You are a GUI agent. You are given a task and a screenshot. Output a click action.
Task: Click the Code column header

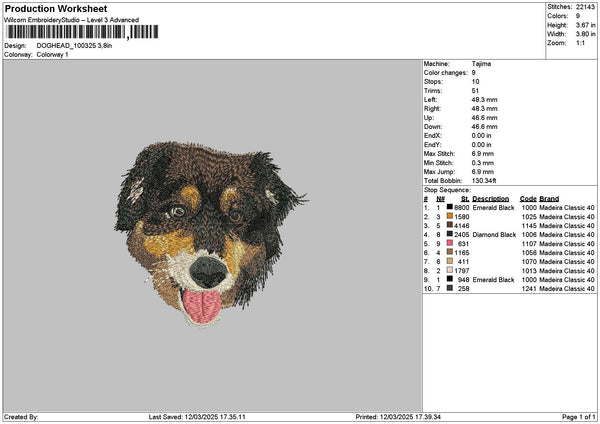[528, 198]
